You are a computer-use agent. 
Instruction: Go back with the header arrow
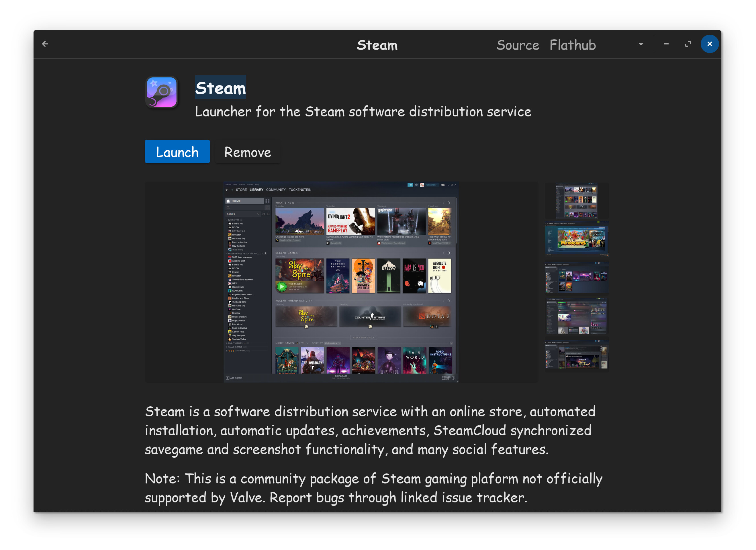pyautogui.click(x=45, y=44)
